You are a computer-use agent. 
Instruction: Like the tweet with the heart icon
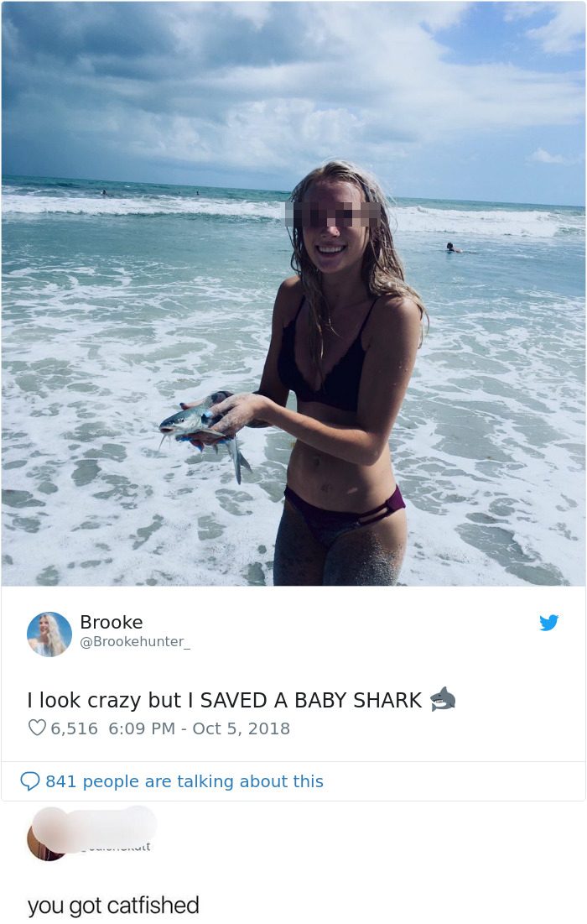click(x=37, y=728)
